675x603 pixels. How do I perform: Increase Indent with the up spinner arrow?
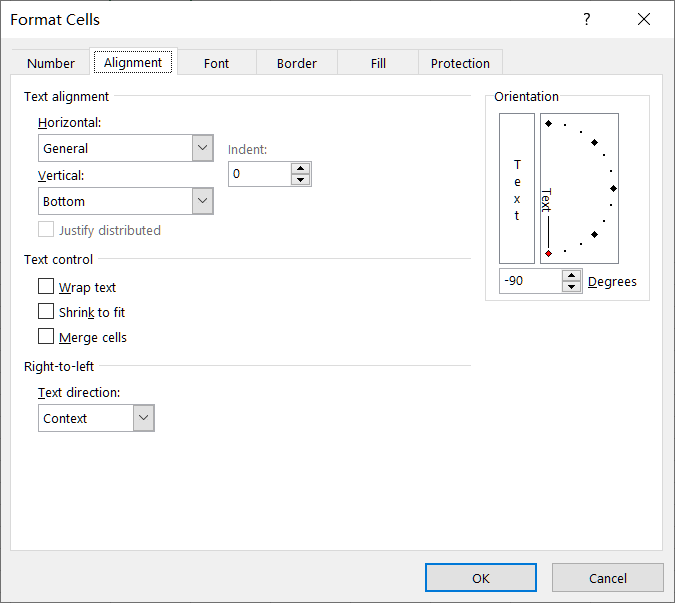[301, 168]
